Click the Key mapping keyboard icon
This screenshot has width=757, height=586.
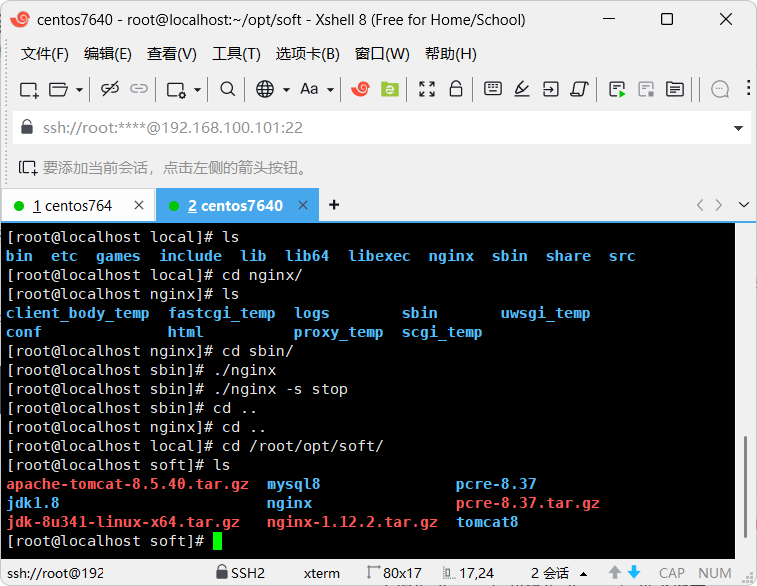[492, 89]
